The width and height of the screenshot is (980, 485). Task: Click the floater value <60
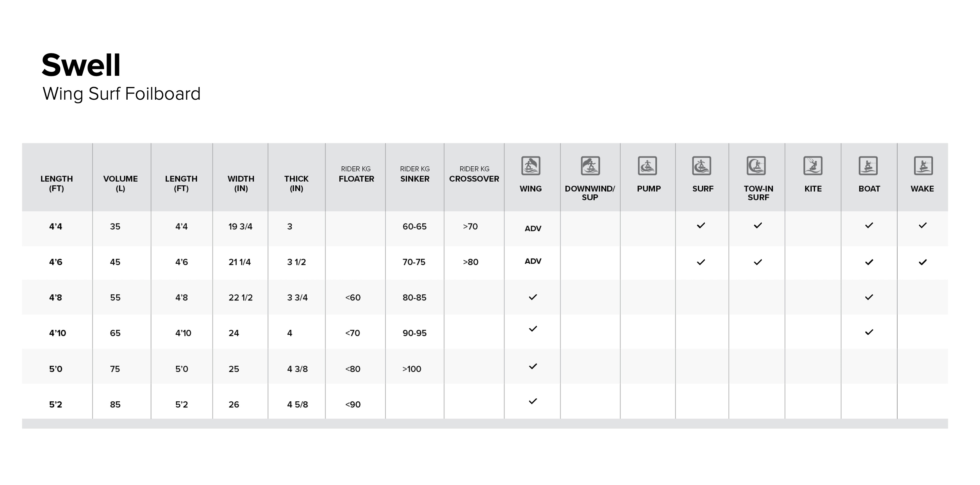tap(353, 297)
